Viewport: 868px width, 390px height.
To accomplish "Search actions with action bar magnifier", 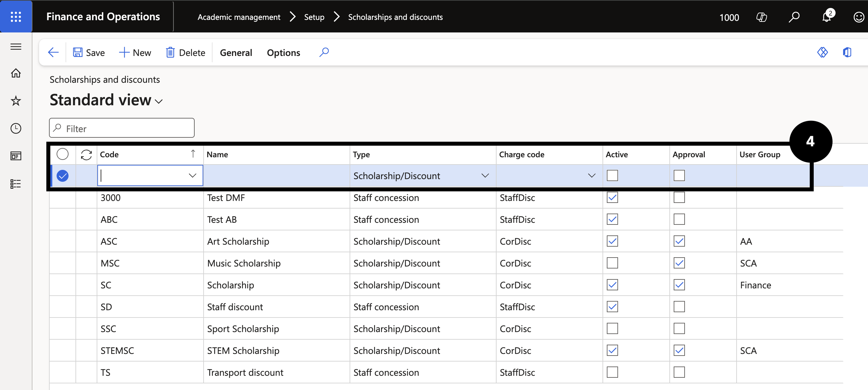I will 324,52.
